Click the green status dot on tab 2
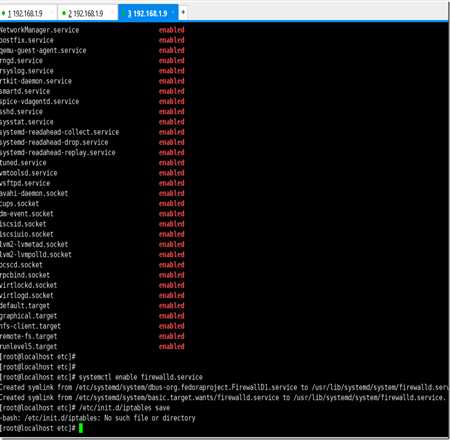Image resolution: width=450 pixels, height=440 pixels. pyautogui.click(x=64, y=13)
